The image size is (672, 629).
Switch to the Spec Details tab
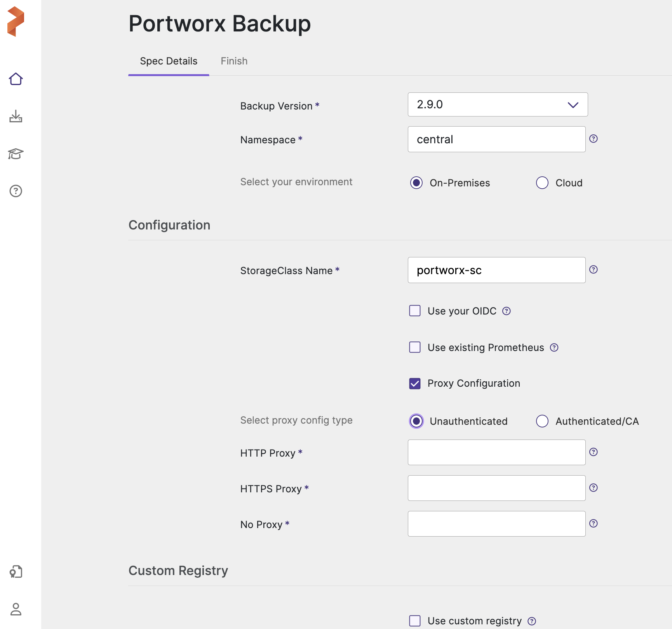pos(169,61)
